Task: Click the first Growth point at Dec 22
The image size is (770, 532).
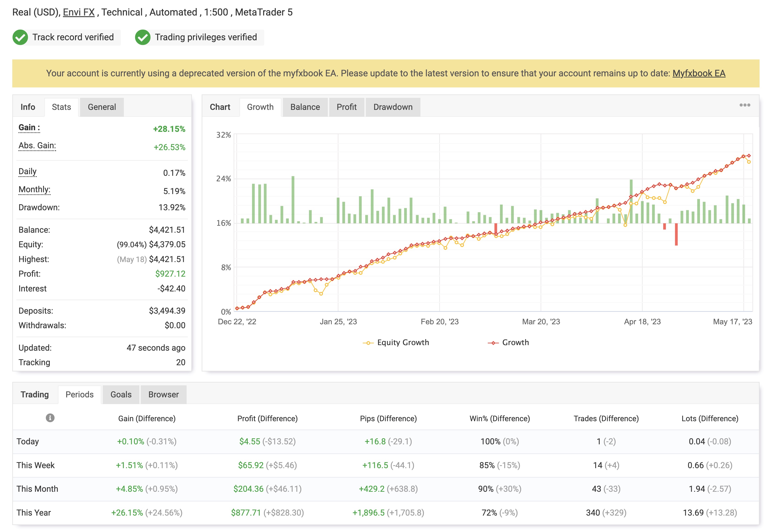Action: tap(237, 308)
